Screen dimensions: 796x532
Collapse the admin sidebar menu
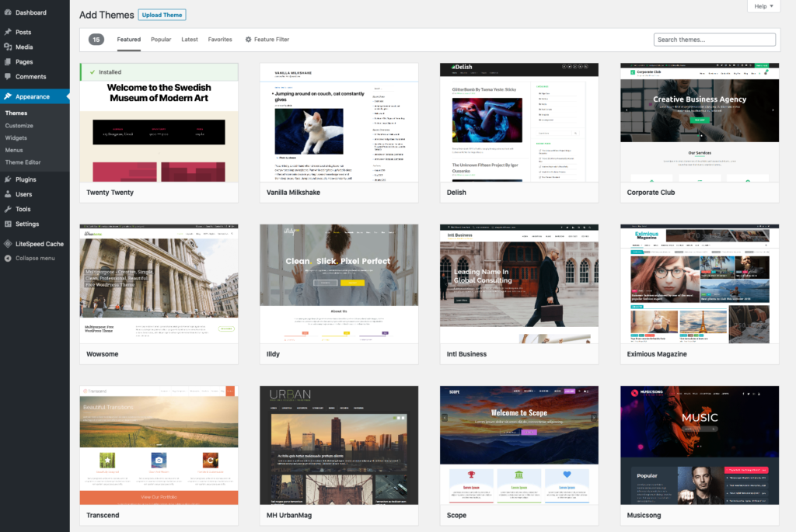pos(30,258)
